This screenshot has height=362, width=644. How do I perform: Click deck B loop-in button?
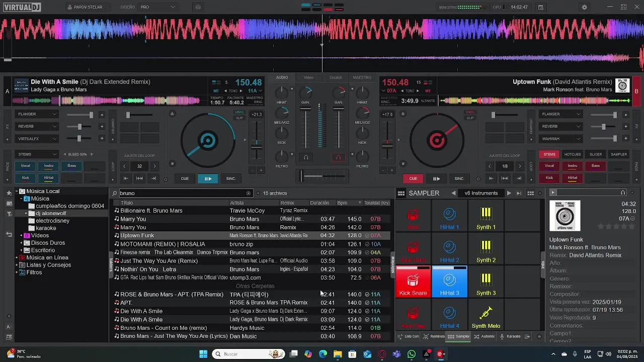(491, 178)
